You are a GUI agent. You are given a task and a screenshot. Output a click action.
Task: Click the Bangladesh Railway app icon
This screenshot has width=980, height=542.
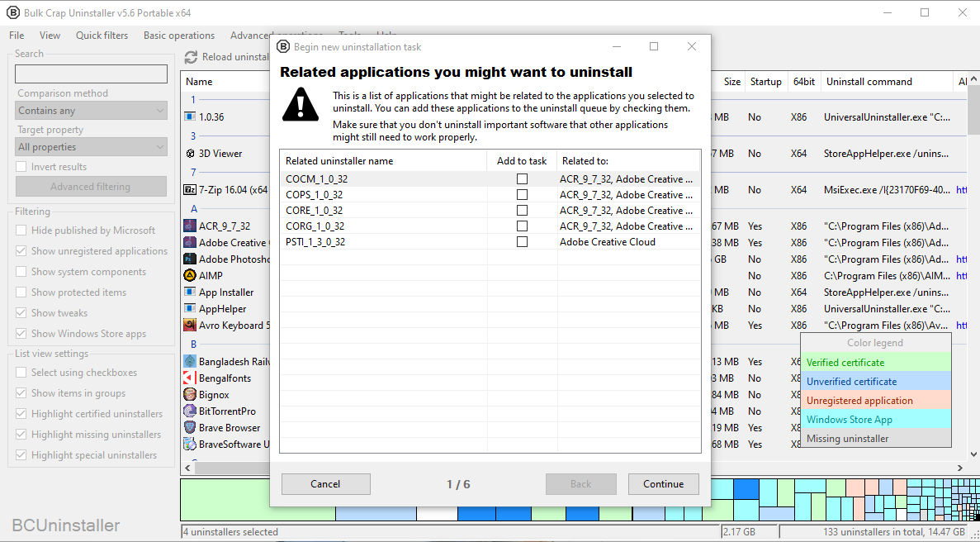(190, 361)
